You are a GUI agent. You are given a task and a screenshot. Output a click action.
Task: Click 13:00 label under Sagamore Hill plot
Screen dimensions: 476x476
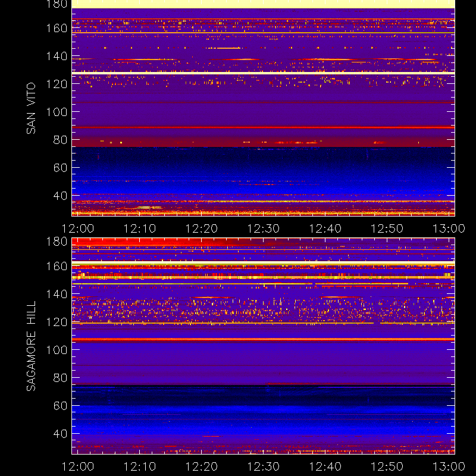[x=449, y=466]
